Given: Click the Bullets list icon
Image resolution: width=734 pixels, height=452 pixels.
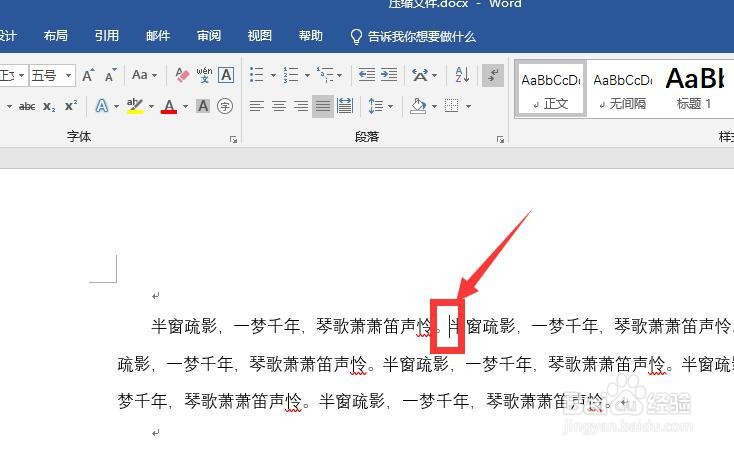Looking at the screenshot, I should (x=257, y=75).
